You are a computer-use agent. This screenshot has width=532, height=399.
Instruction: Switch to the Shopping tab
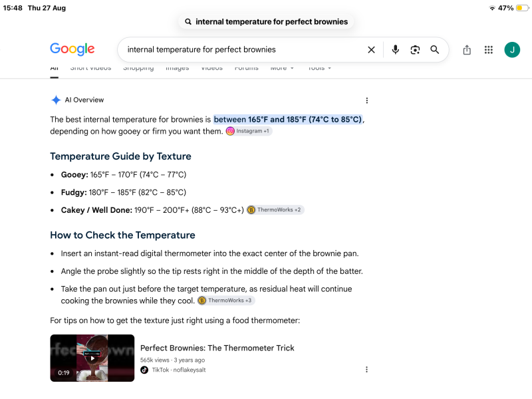(138, 68)
